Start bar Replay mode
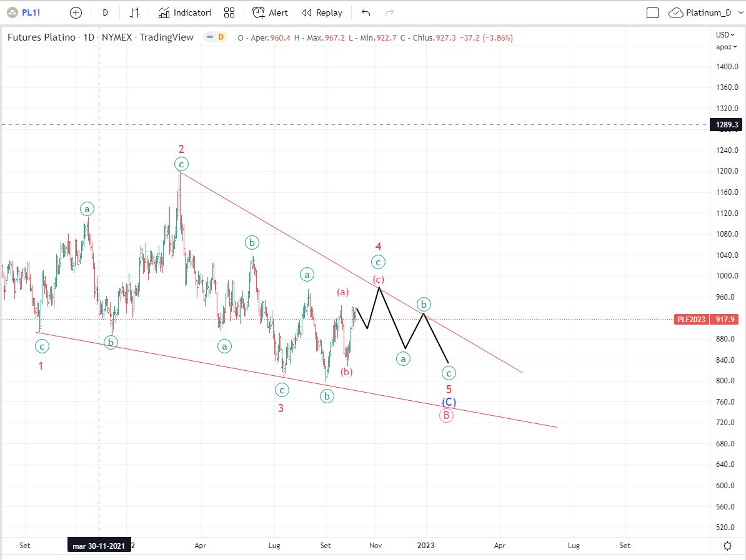Screen dimensions: 746x560 coord(322,13)
